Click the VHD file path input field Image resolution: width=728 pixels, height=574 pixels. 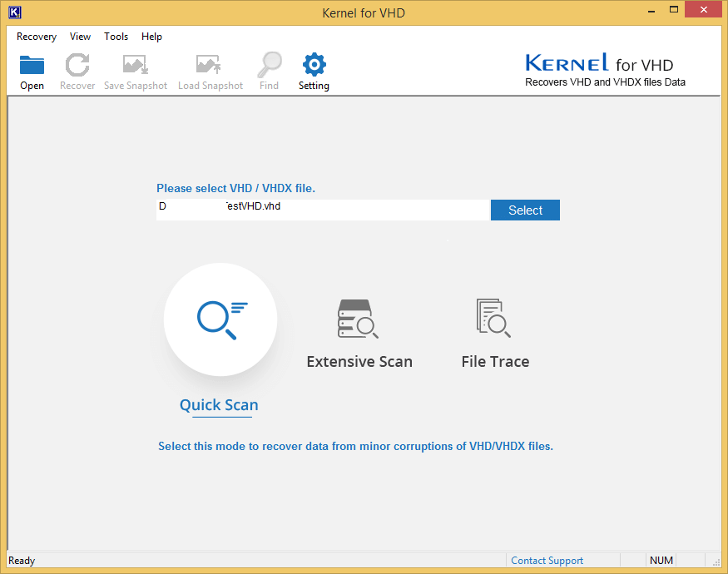(x=323, y=210)
